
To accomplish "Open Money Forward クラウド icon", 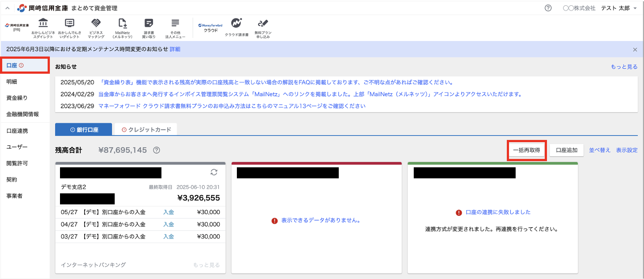I will click(x=210, y=27).
